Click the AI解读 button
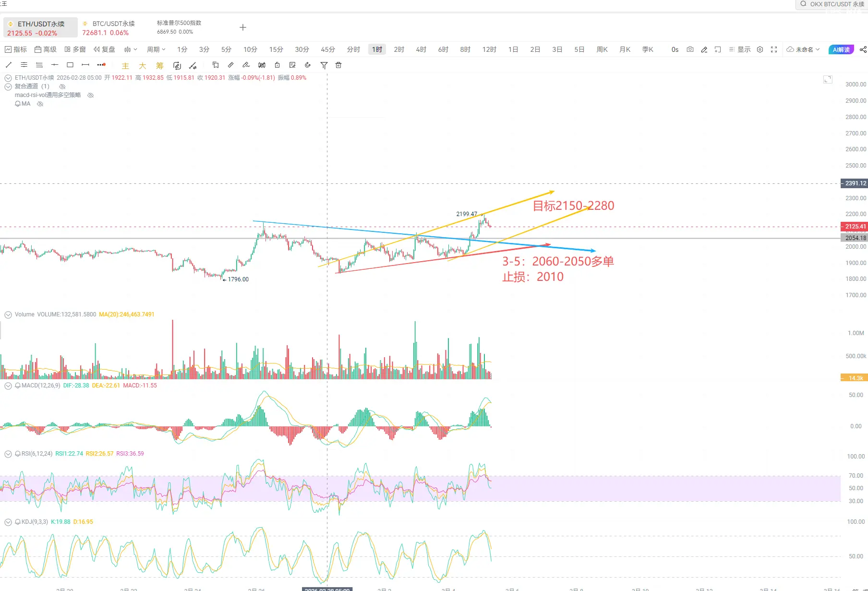Screen dimensions: 868x591 click(x=841, y=49)
